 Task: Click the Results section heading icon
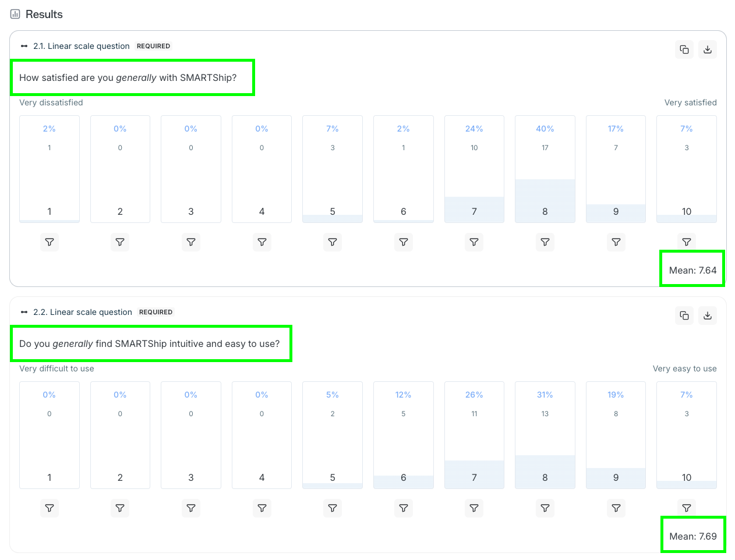[15, 14]
